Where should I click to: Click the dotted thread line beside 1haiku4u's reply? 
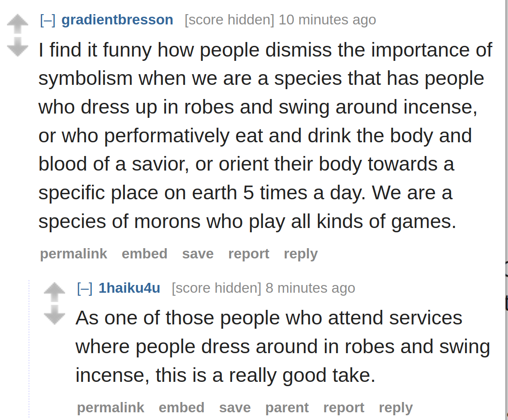29,349
